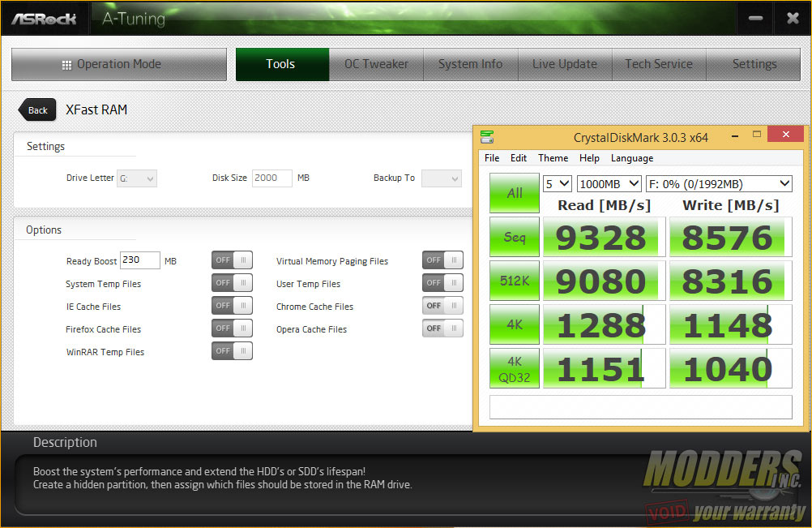Click the Operation Mode grid icon
The width and height of the screenshot is (812, 528).
(x=66, y=65)
